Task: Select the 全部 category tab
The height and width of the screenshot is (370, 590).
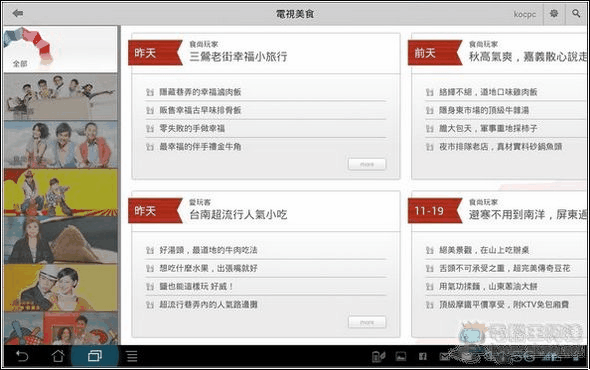Action: tap(60, 49)
